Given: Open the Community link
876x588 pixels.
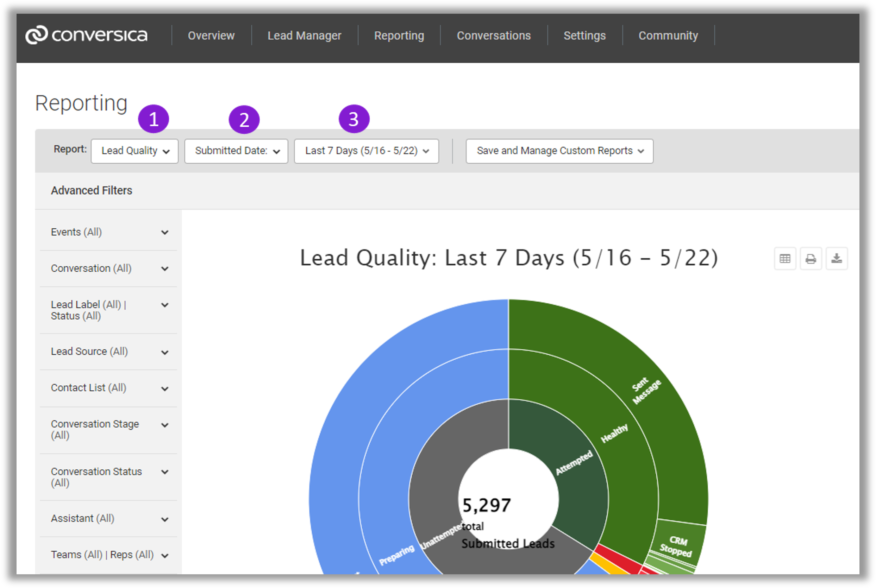Looking at the screenshot, I should tap(668, 36).
